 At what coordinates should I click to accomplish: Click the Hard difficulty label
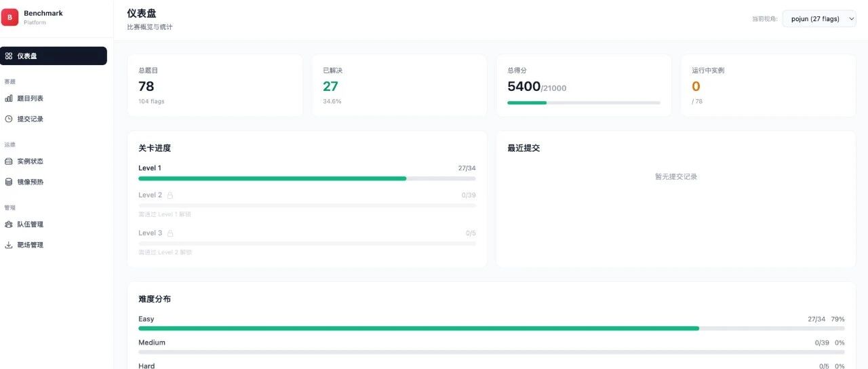[146, 366]
